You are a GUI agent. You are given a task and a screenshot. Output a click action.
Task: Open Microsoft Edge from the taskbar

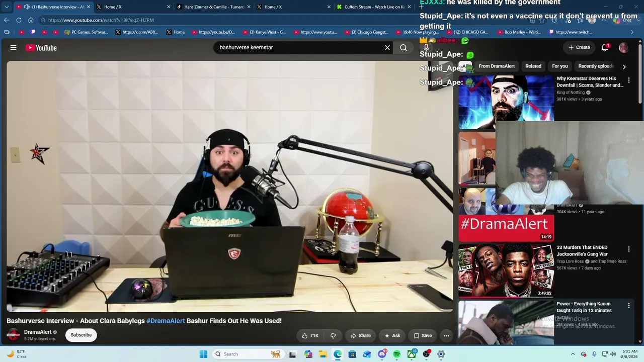click(338, 354)
